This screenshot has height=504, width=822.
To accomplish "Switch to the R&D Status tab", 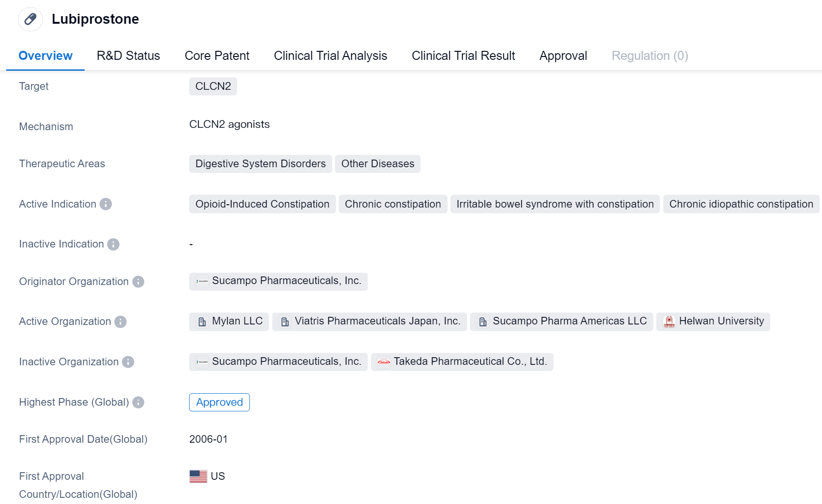I will [128, 56].
